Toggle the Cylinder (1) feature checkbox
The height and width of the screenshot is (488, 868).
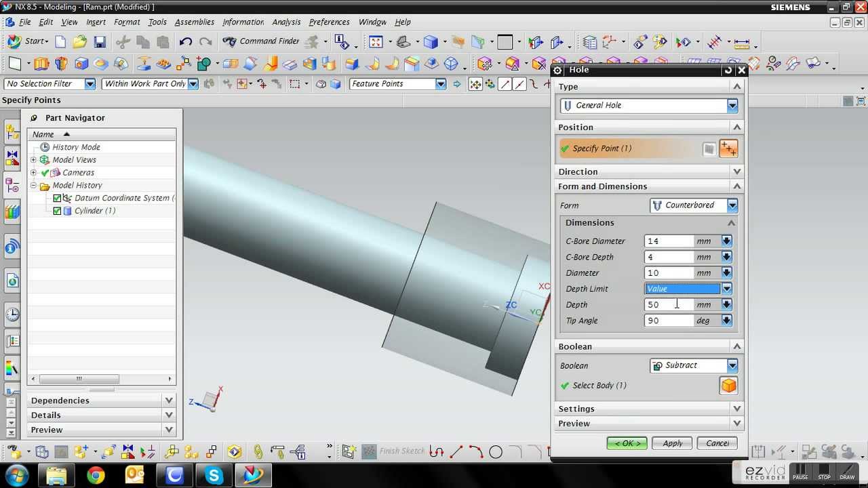point(58,211)
